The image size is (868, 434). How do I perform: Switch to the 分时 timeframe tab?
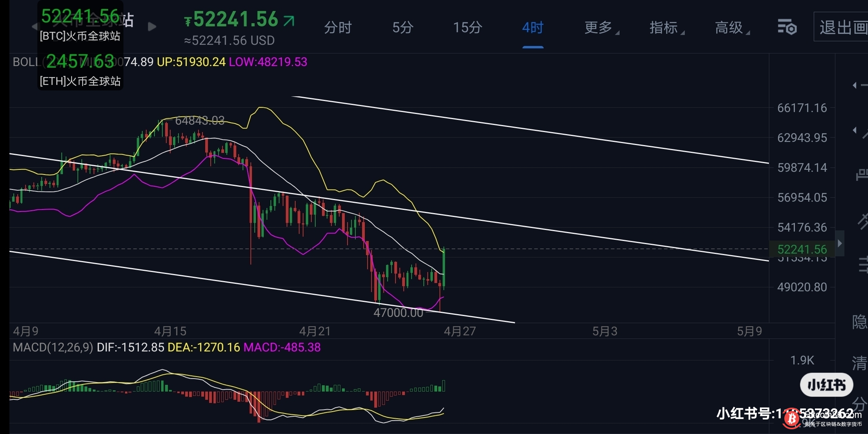338,28
